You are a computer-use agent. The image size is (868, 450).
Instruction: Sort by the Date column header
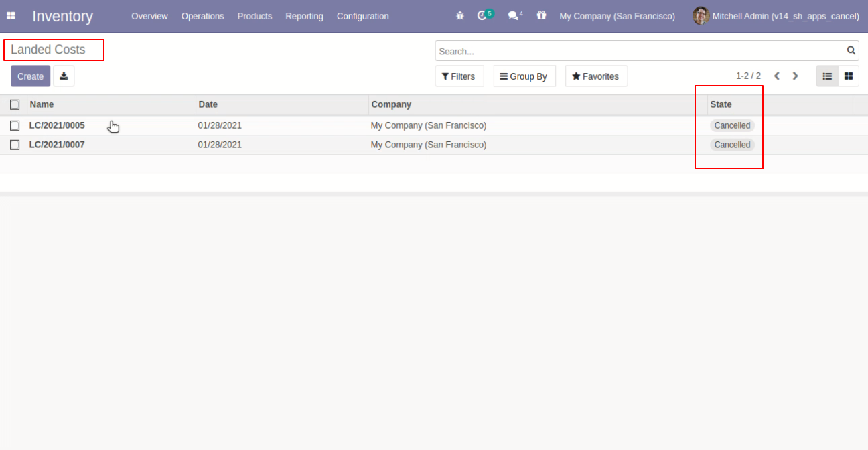tap(282, 104)
